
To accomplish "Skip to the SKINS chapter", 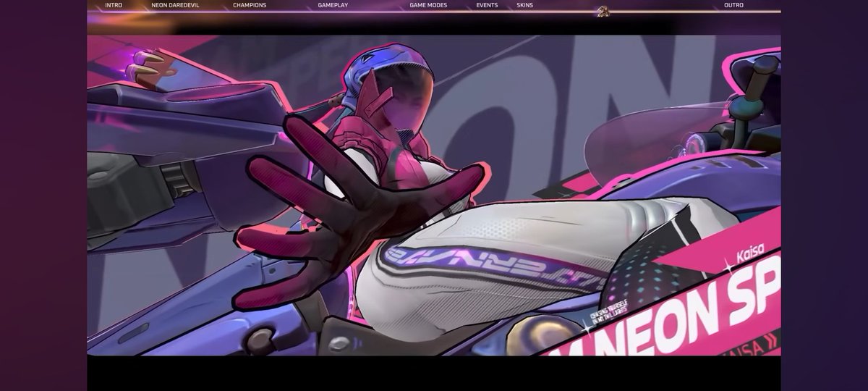I will (x=524, y=5).
